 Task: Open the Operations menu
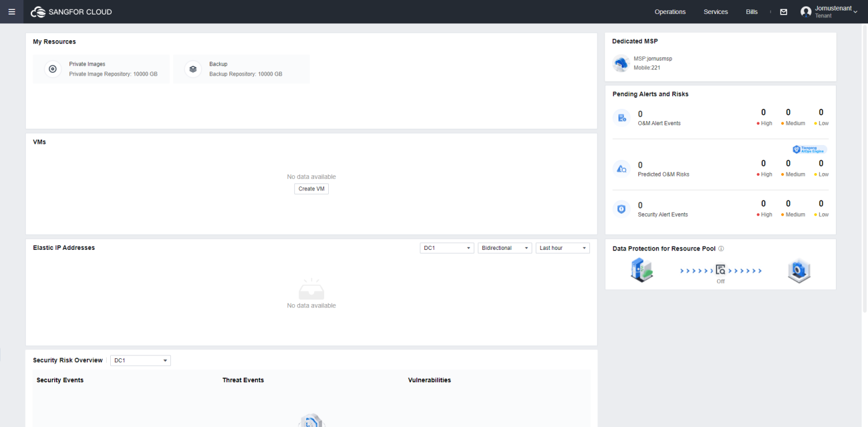pos(670,12)
